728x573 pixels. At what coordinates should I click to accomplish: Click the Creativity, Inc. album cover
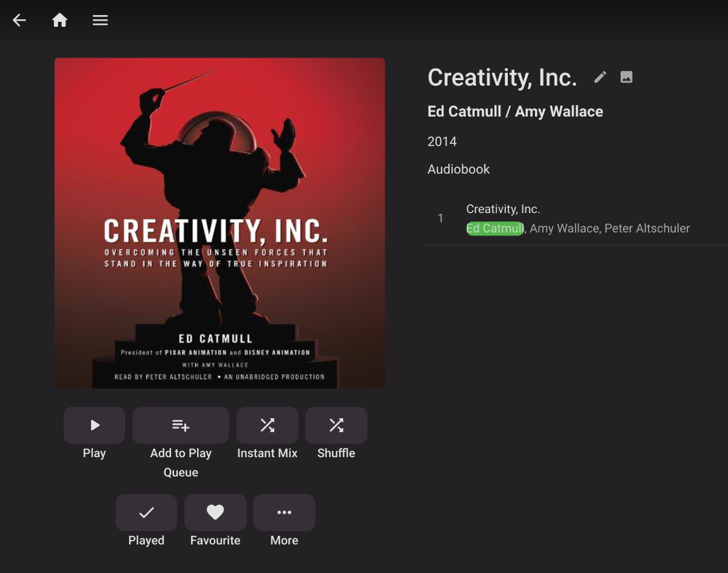click(220, 223)
